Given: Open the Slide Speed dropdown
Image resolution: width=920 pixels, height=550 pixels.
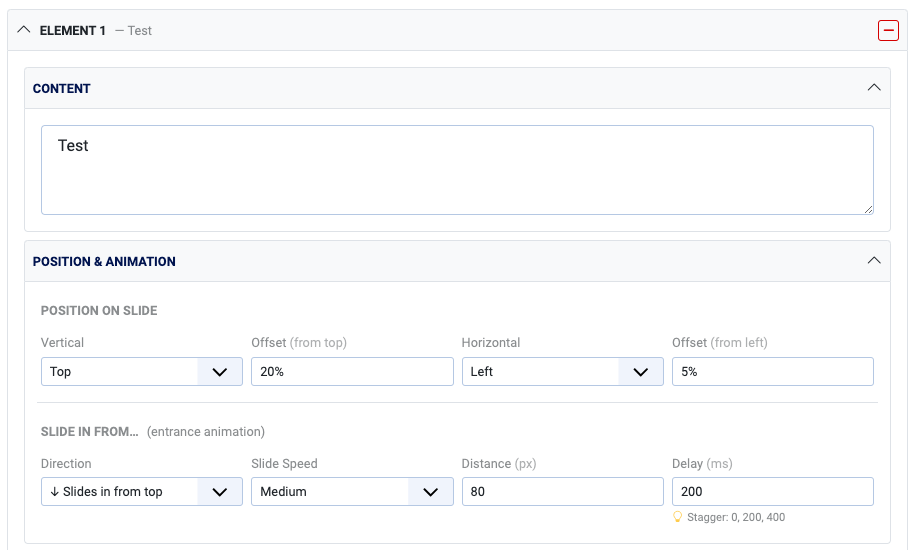Looking at the screenshot, I should click(351, 492).
